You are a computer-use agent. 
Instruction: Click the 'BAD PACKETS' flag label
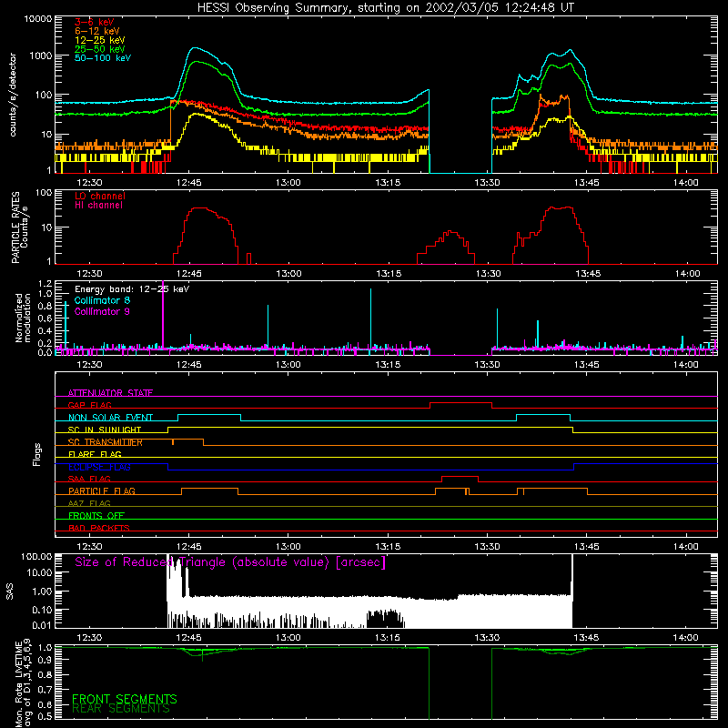[99, 528]
